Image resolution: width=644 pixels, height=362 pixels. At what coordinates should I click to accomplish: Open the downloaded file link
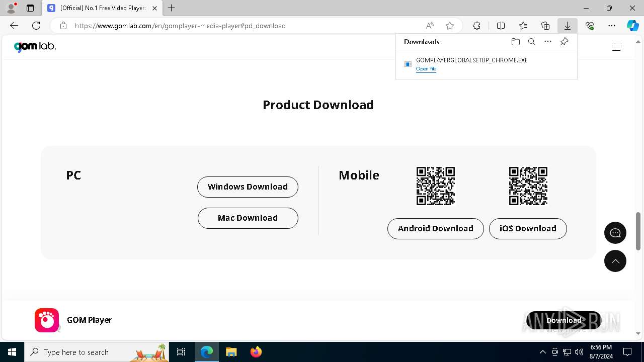coord(426,69)
